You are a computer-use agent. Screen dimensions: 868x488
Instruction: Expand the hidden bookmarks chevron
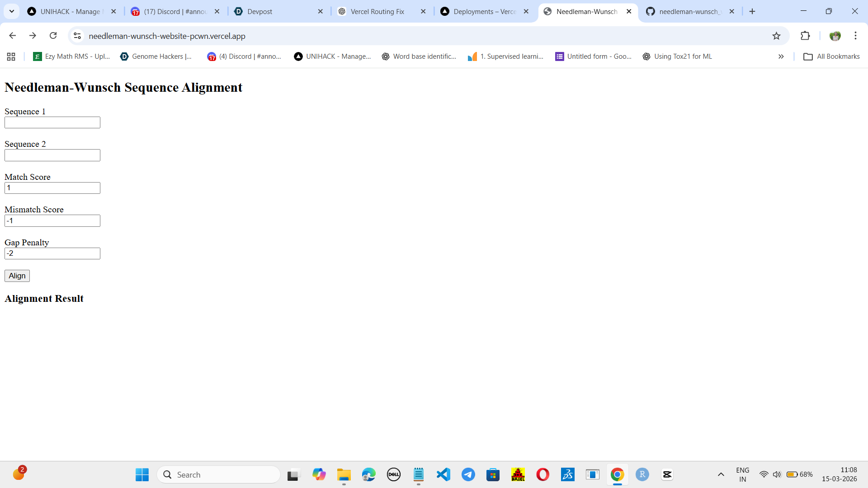pyautogui.click(x=781, y=56)
